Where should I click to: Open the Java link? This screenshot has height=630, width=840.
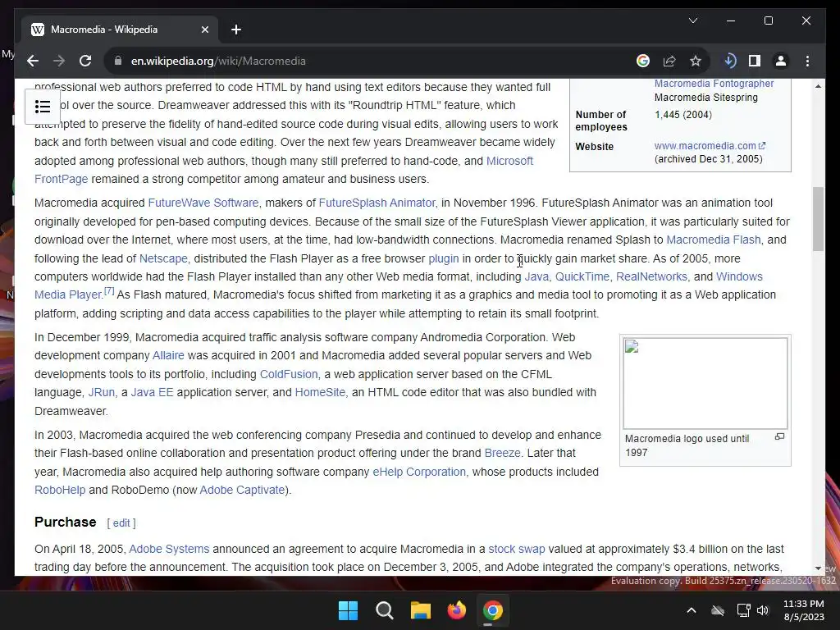click(x=536, y=277)
